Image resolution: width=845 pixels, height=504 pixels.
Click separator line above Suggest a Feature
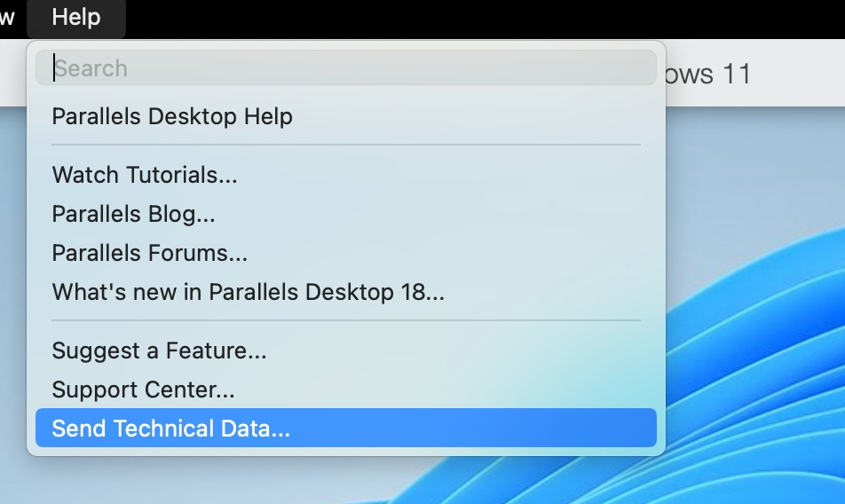(x=346, y=320)
